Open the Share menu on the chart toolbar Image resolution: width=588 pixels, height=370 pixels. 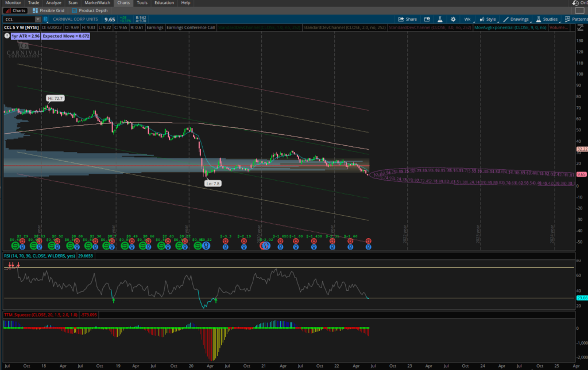410,19
